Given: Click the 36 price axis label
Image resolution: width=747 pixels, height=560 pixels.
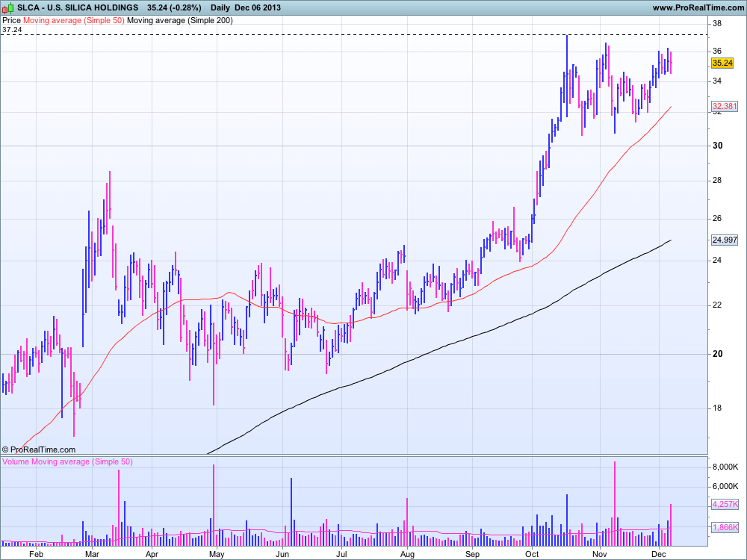Looking at the screenshot, I should coord(717,51).
